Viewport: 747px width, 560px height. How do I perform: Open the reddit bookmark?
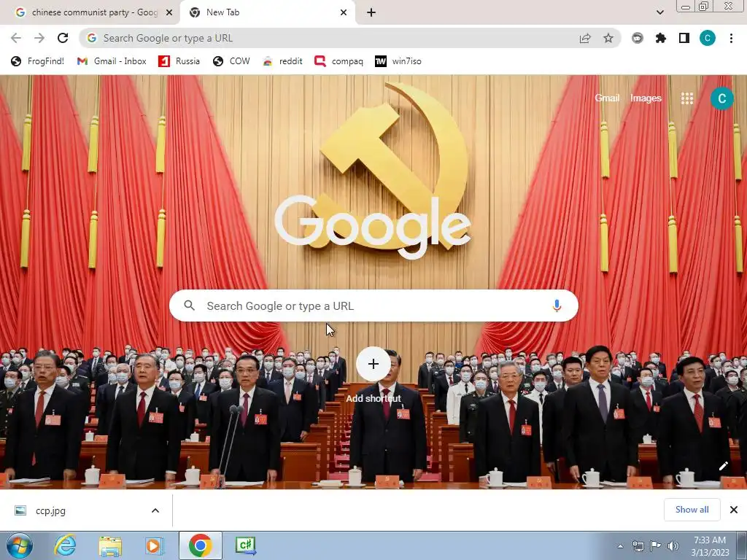[x=282, y=61]
